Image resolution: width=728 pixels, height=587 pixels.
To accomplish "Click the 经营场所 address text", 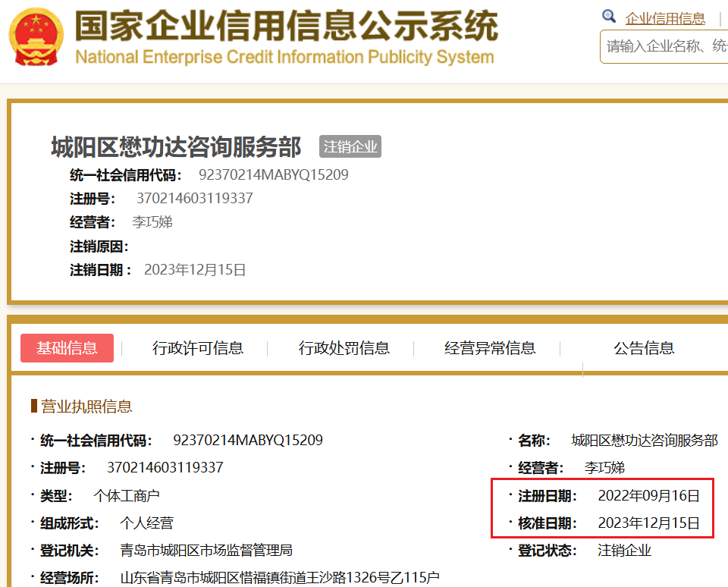I will (280, 578).
